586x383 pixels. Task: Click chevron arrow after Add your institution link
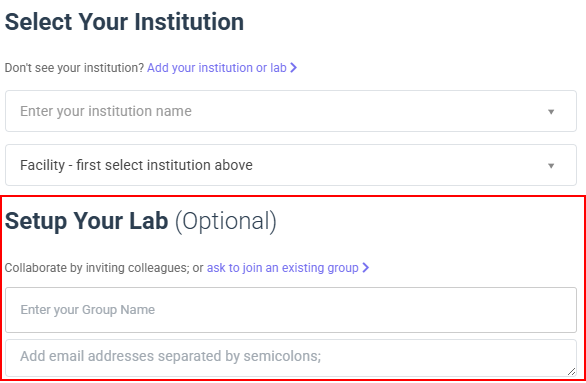pyautogui.click(x=293, y=68)
